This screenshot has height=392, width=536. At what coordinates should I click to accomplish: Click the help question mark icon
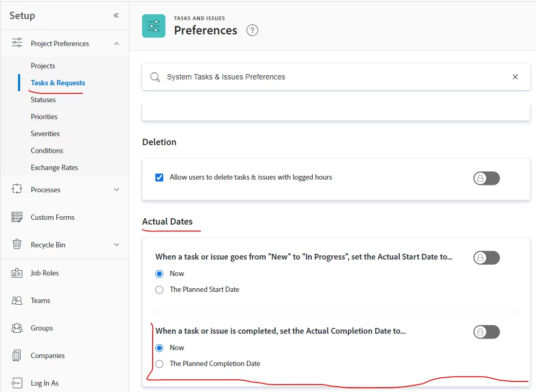(252, 30)
